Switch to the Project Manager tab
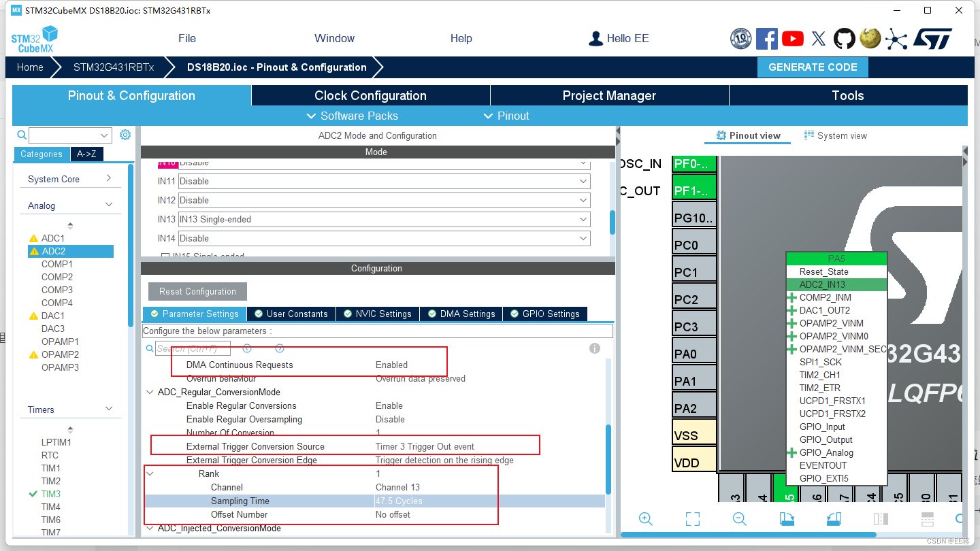980x551 pixels. click(609, 95)
